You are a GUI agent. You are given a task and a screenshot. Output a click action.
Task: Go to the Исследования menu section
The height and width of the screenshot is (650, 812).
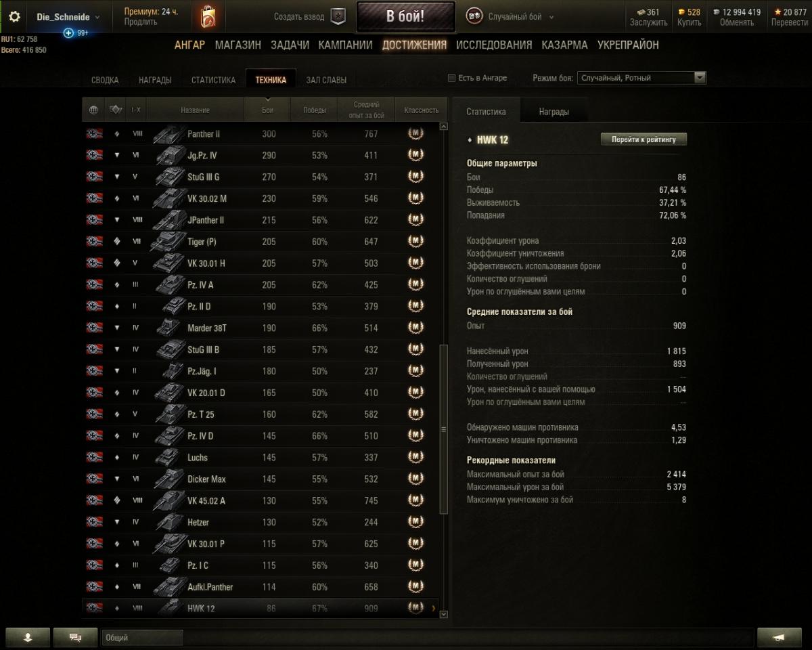pos(494,45)
